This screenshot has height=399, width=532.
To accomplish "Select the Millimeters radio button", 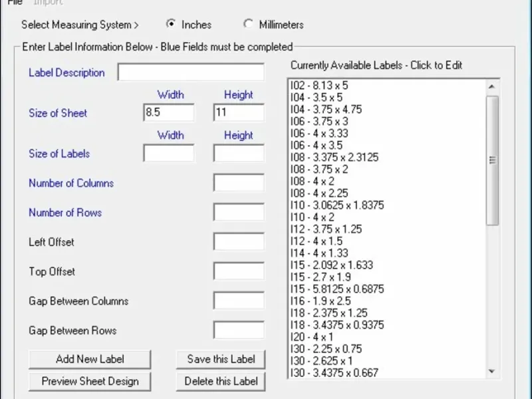I will (x=249, y=25).
